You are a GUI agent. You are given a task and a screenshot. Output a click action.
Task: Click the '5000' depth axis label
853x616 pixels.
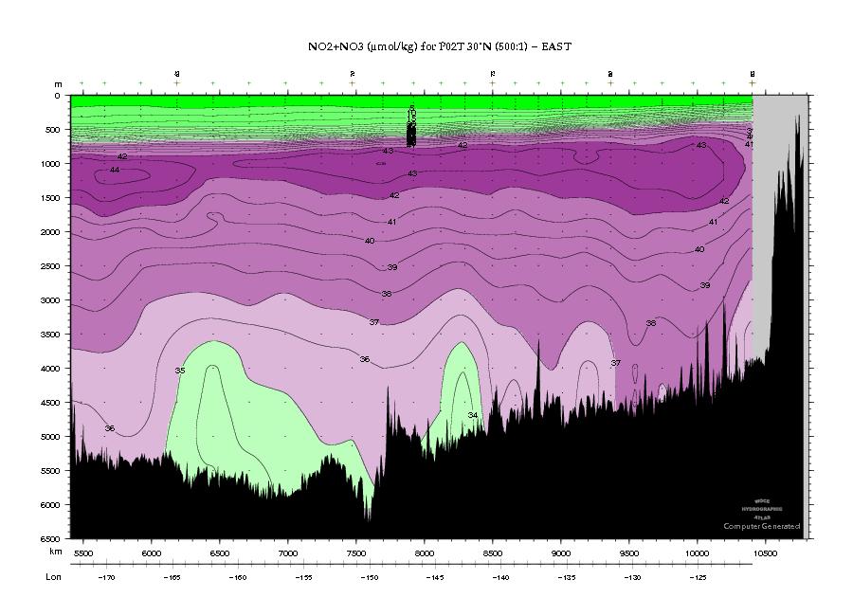coord(50,437)
